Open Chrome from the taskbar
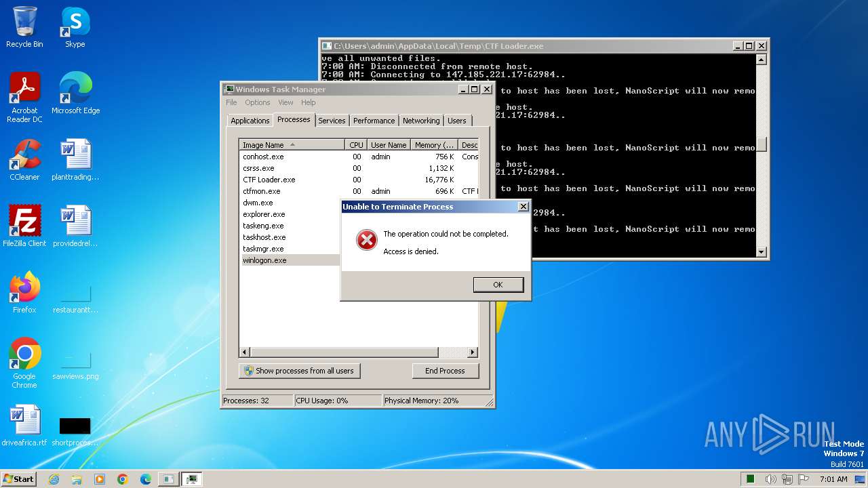This screenshot has height=488, width=868. (123, 479)
